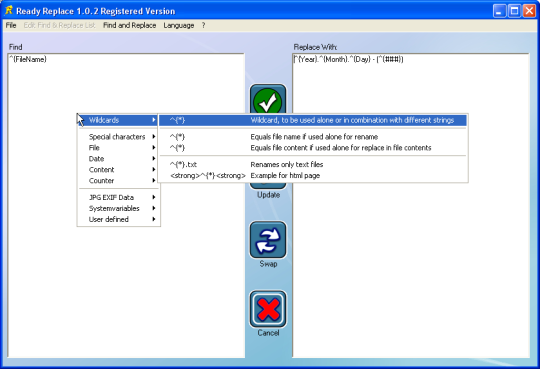
Task: Expand the Content submenu
Action: pos(118,170)
